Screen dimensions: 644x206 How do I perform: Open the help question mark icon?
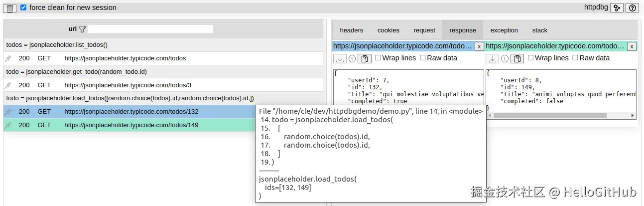coord(632,8)
